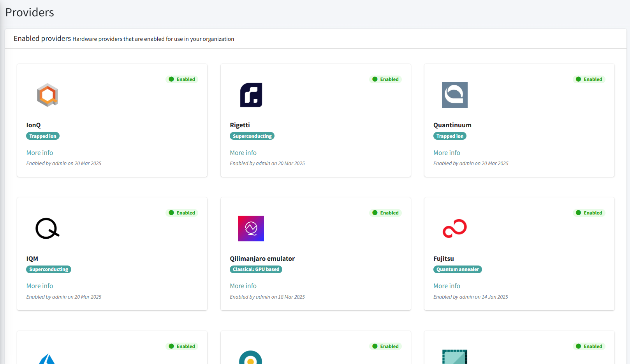The height and width of the screenshot is (364, 630).
Task: Open More info for IonQ
Action: (40, 152)
